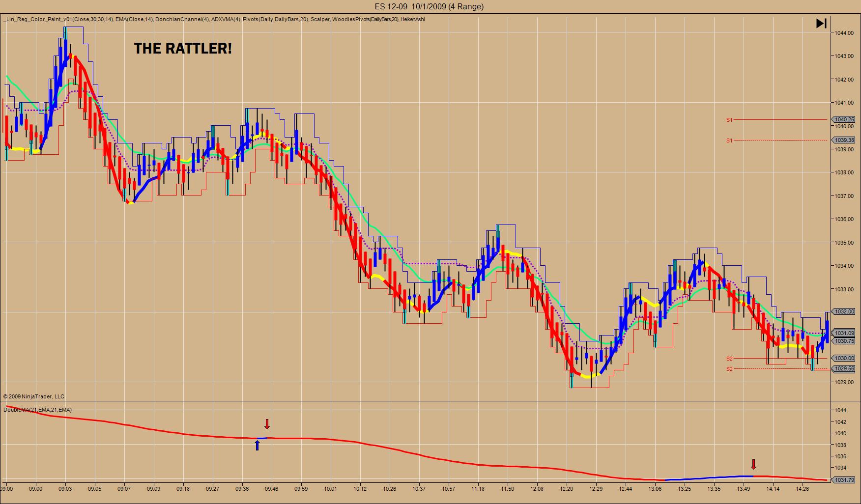Click the 1044.00 price axis label
The height and width of the screenshot is (504, 861).
tap(843, 33)
